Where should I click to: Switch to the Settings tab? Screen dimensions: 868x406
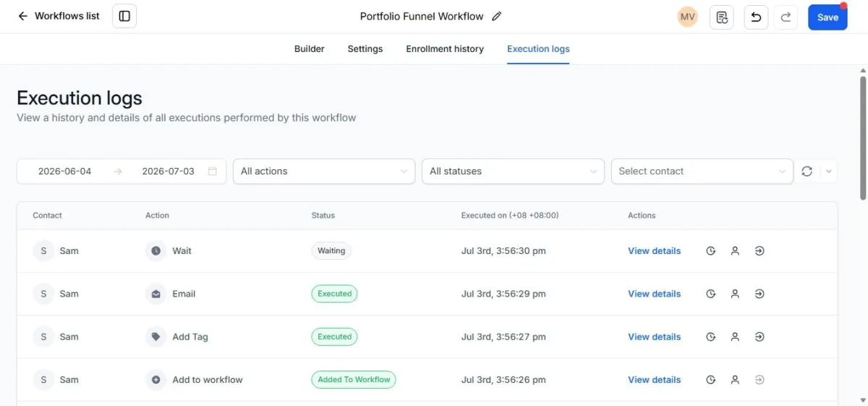click(365, 48)
